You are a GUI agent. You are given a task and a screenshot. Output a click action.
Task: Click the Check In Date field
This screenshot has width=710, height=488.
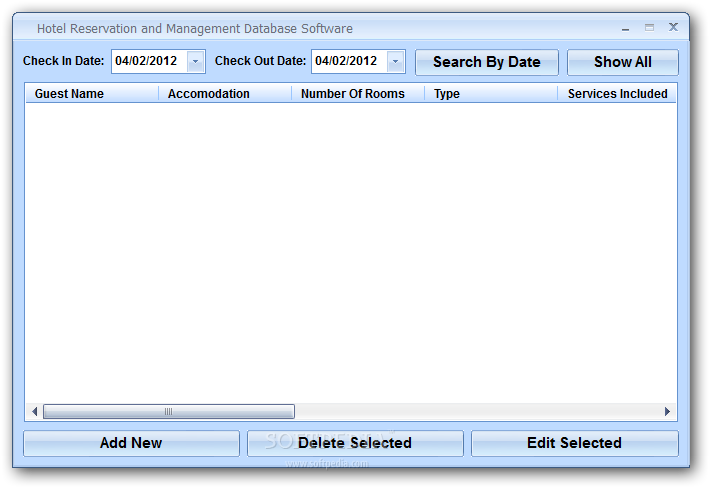158,62
